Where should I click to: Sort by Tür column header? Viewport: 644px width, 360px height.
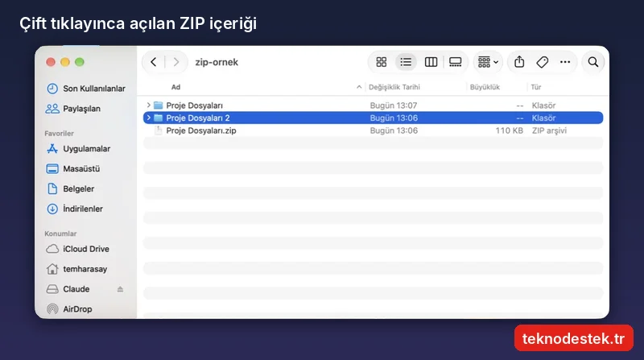(536, 87)
